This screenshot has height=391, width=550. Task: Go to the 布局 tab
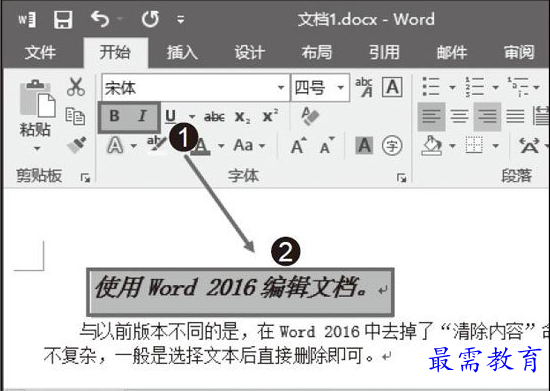pos(317,53)
